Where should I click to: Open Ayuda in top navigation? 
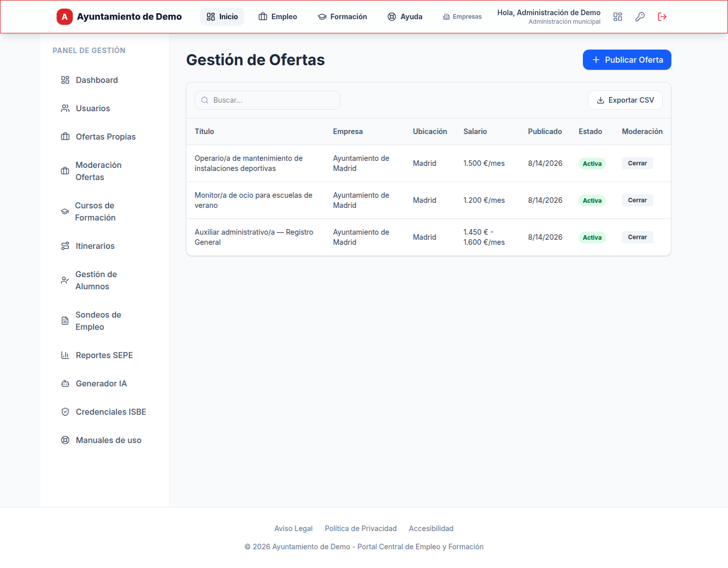[405, 17]
